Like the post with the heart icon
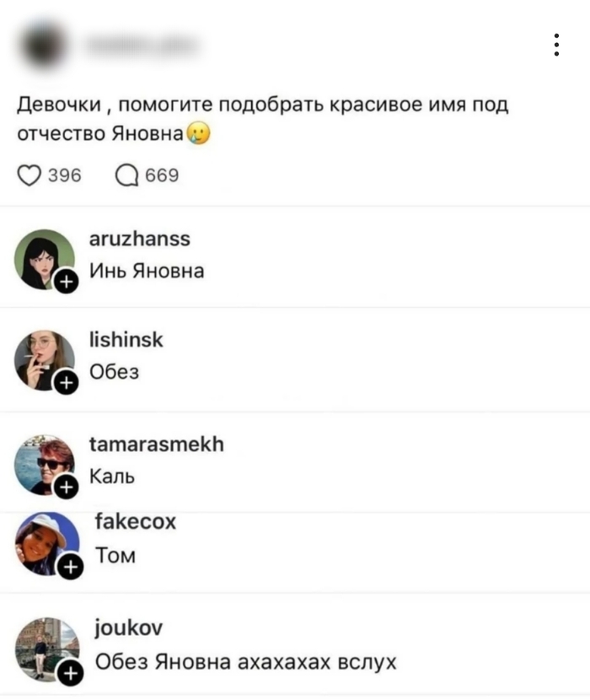590x700 pixels. pyautogui.click(x=29, y=175)
